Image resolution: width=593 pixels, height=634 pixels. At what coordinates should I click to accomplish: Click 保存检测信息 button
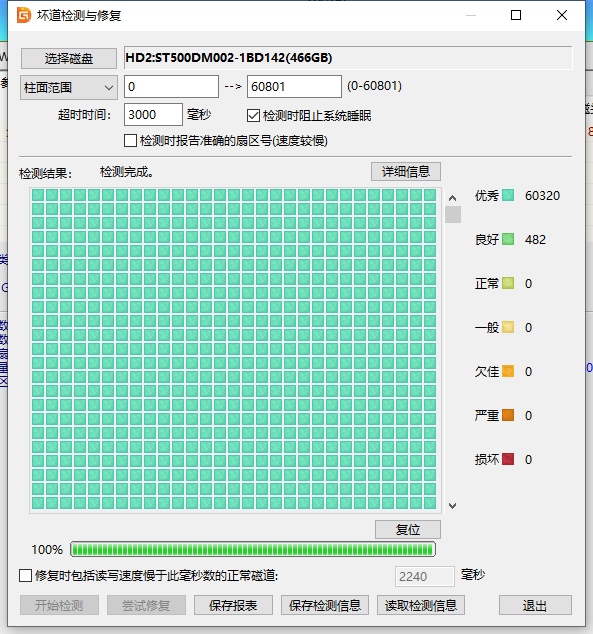[x=325, y=605]
